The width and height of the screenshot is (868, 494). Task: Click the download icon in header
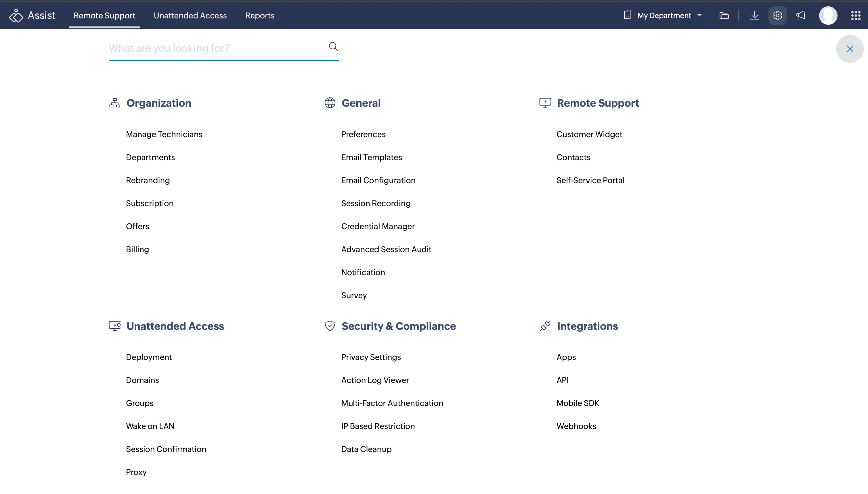click(x=754, y=16)
